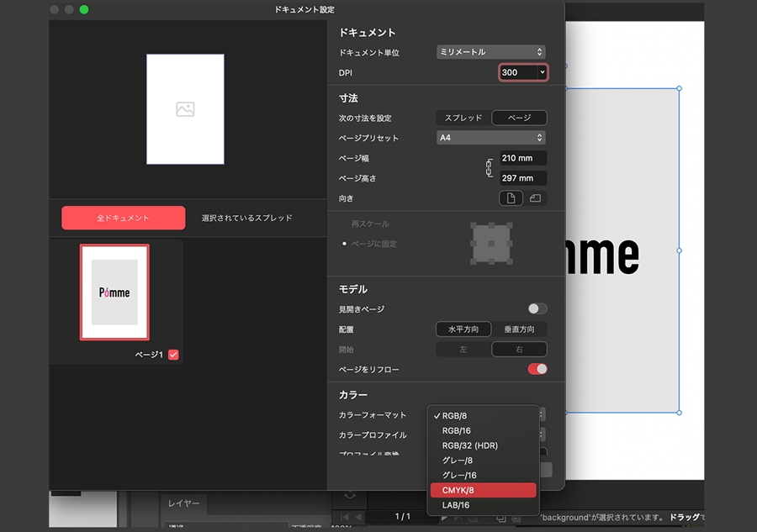Disable the 見開きページ facing pages toggle
This screenshot has width=757, height=532.
[536, 308]
